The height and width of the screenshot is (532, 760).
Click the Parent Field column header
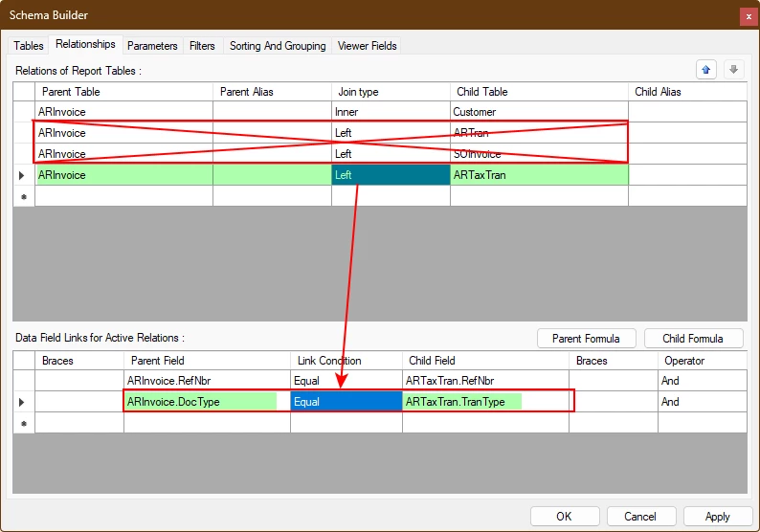[x=207, y=361]
